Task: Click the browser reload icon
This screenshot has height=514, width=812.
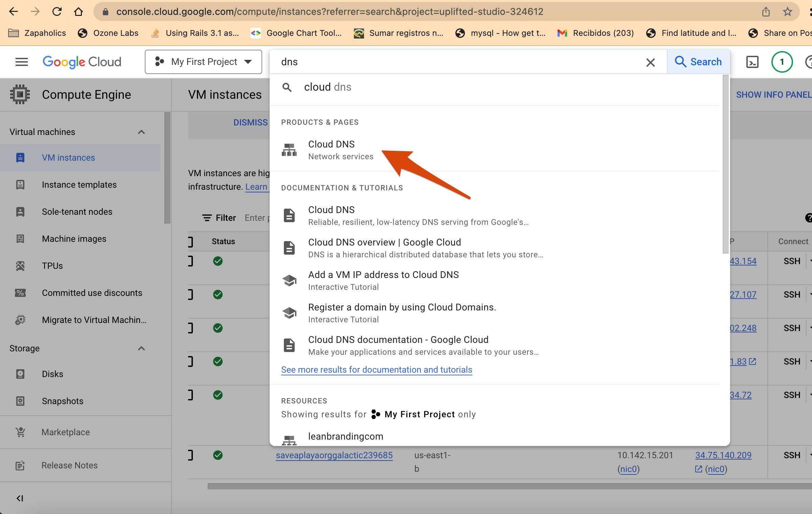Action: tap(57, 12)
